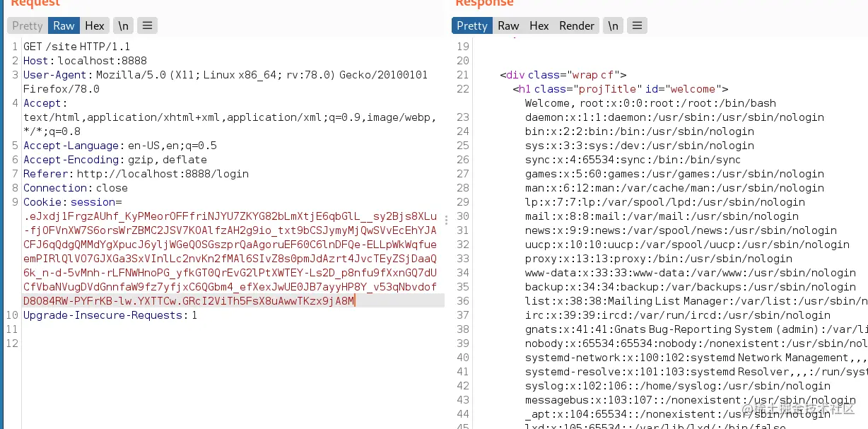This screenshot has height=429, width=868.
Task: Click the messagebus:x:103:107 passwd entry
Action: (691, 400)
